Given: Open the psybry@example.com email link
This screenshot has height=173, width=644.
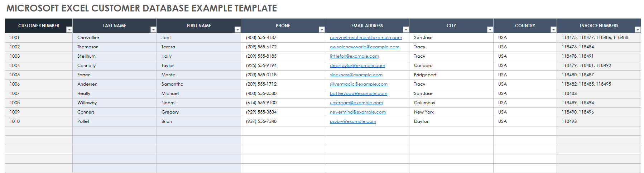Looking at the screenshot, I should 353,121.
